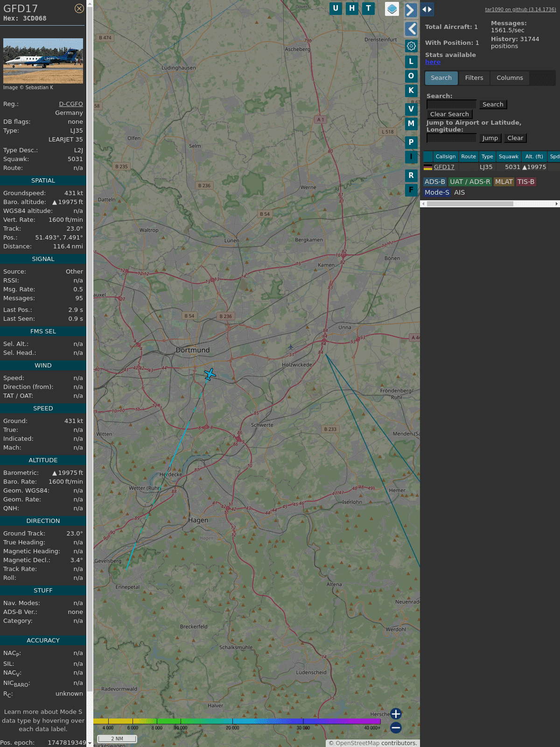Open the stats available 'here' link
This screenshot has height=747, width=560.
[x=433, y=62]
